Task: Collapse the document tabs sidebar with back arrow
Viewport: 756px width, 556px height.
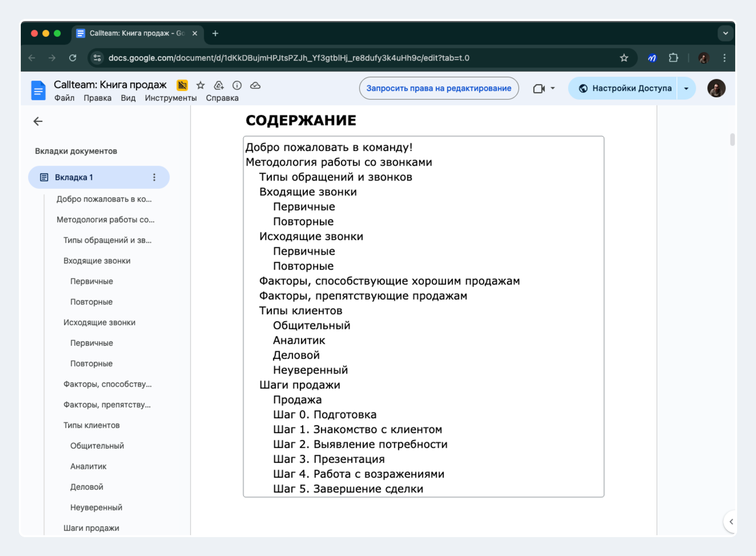Action: tap(38, 121)
